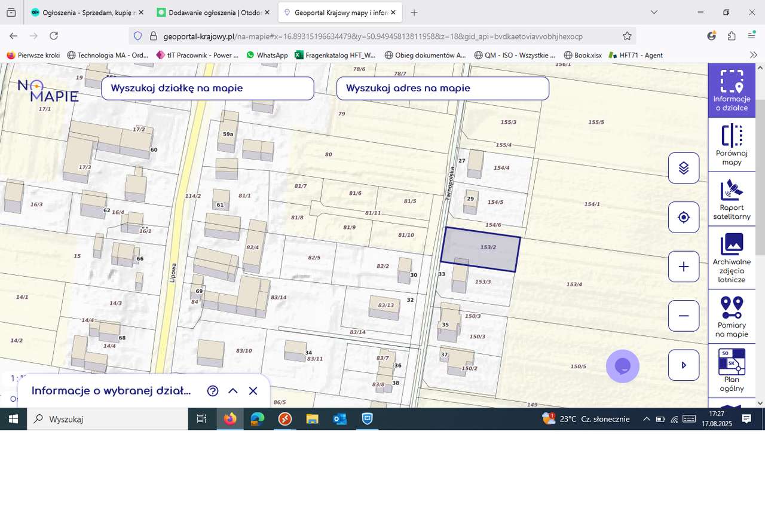Reload the current page

tap(54, 36)
